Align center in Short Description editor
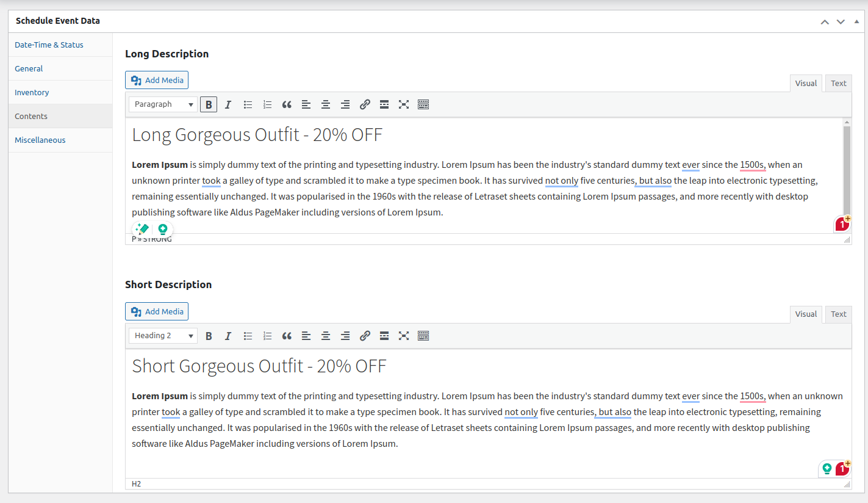 click(326, 336)
